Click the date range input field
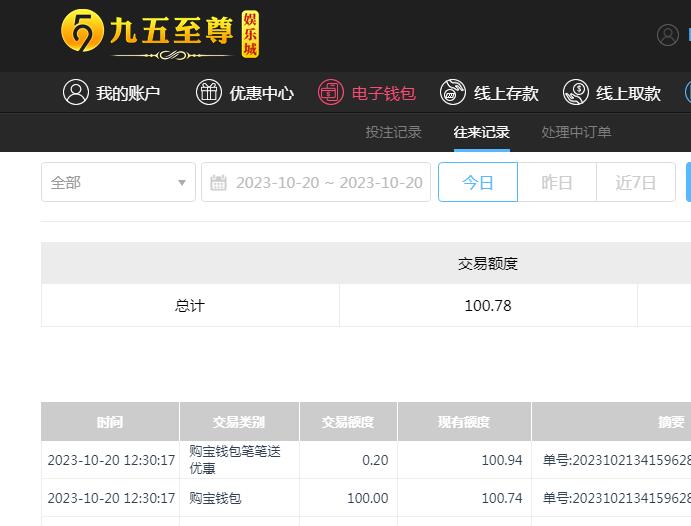This screenshot has height=526, width=691. [316, 182]
